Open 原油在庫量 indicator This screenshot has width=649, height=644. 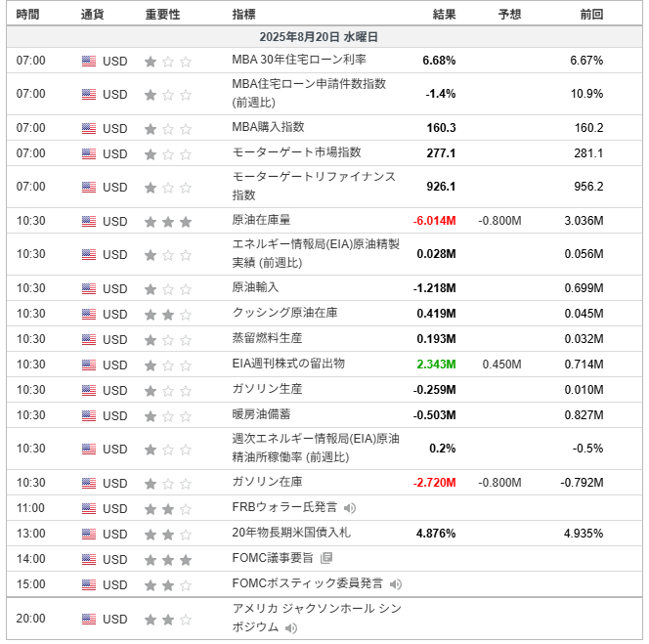[261, 219]
